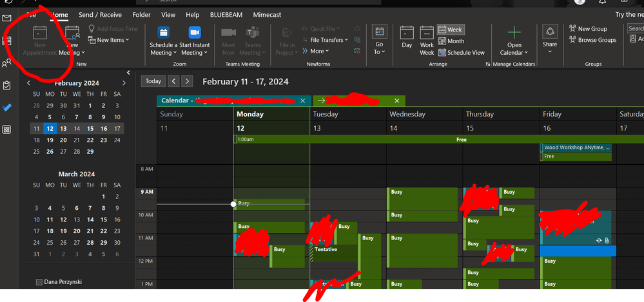Click the New Meeting calendar icon
The image size is (644, 302).
pyautogui.click(x=72, y=33)
